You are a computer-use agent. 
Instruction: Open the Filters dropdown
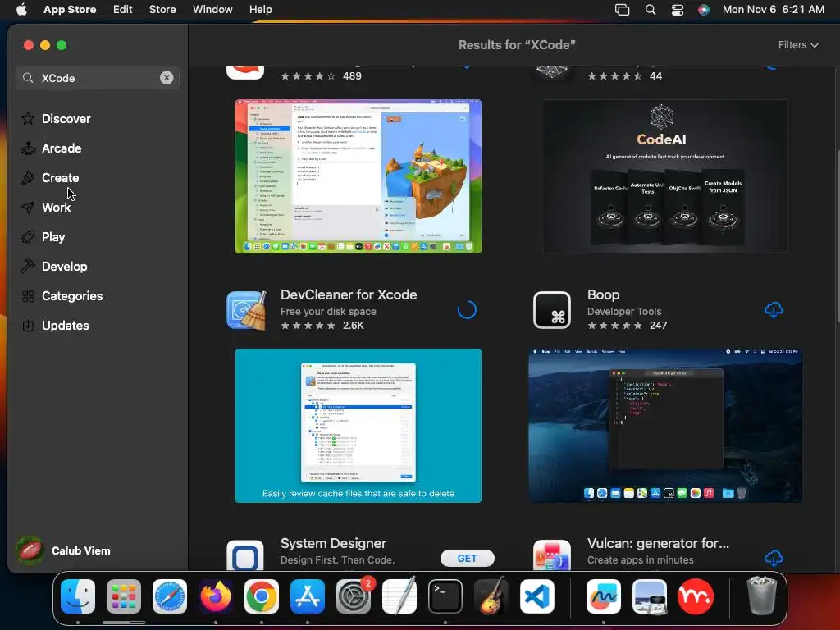click(x=798, y=45)
